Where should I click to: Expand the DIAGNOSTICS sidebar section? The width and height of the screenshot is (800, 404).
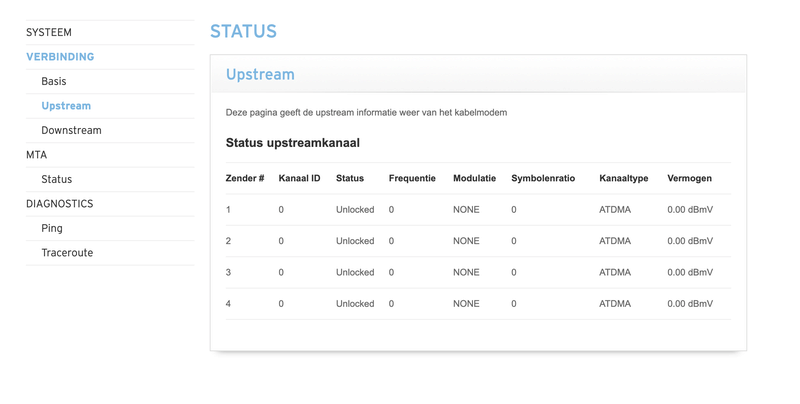(x=60, y=204)
